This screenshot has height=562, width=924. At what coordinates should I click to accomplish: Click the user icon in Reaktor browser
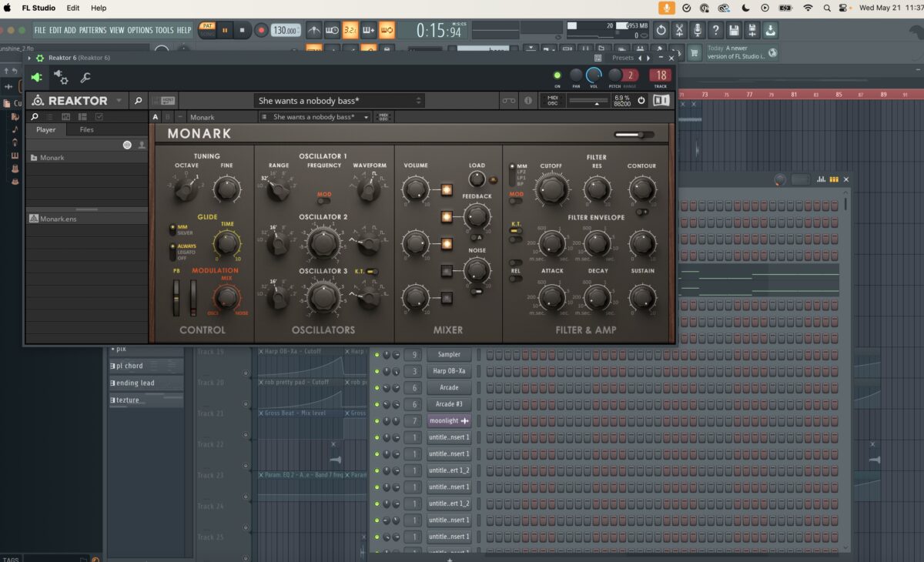(x=142, y=145)
